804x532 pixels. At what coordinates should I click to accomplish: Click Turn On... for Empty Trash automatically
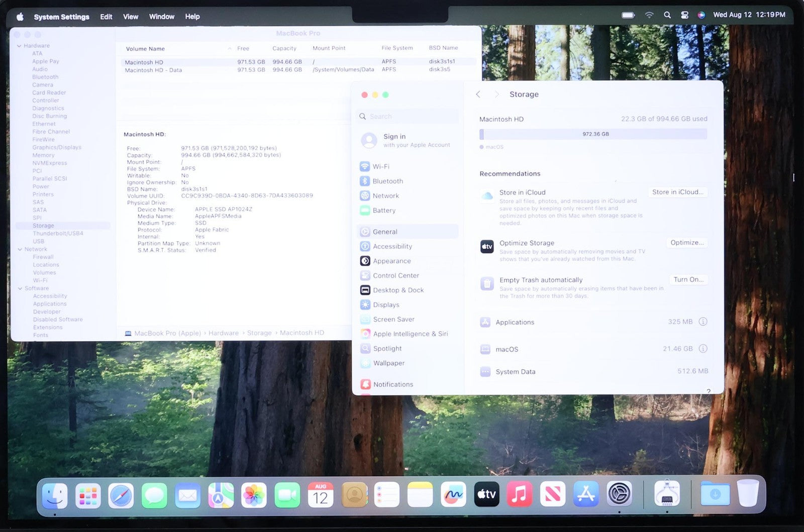click(x=688, y=279)
